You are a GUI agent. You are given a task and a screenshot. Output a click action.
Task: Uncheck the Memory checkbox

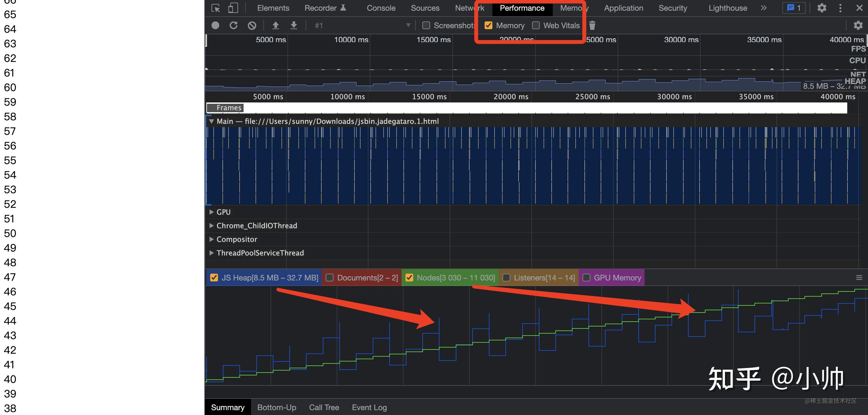488,25
